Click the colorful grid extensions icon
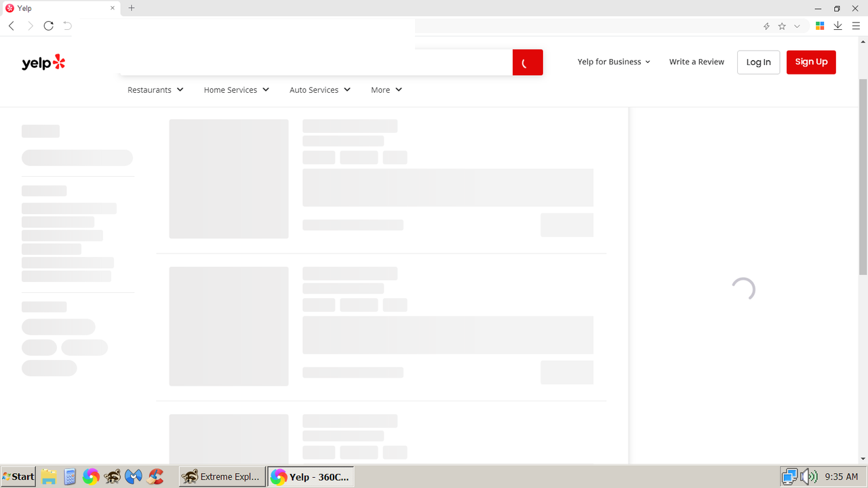868x488 pixels. 820,26
